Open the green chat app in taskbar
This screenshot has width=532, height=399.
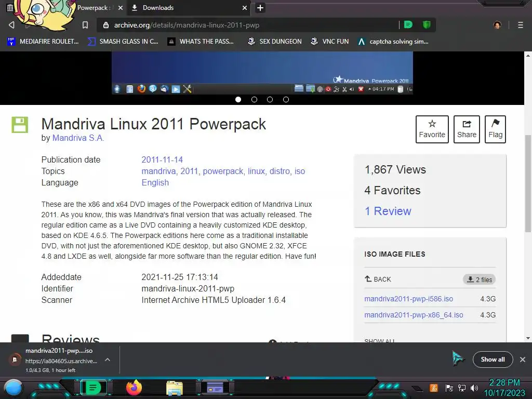(92, 388)
